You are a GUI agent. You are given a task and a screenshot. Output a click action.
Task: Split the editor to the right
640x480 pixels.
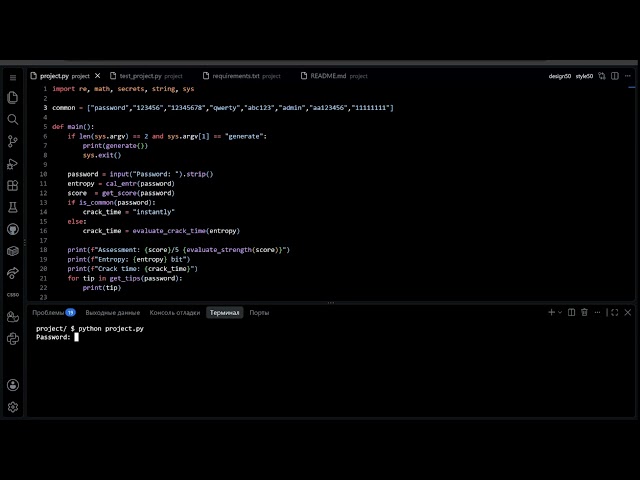coord(615,76)
